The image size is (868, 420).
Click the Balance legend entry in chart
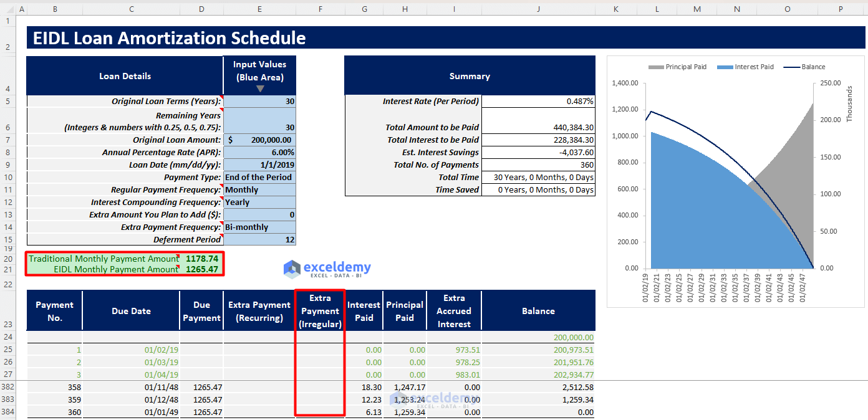tap(804, 67)
